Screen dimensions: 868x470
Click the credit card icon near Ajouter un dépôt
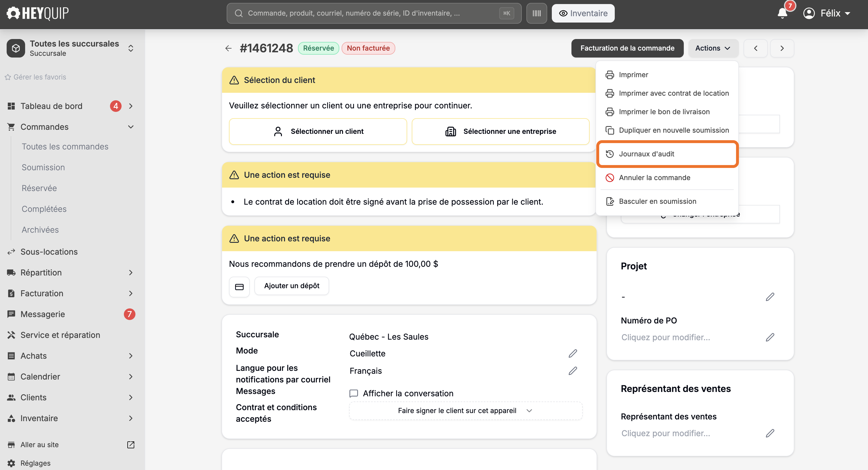[x=239, y=287]
